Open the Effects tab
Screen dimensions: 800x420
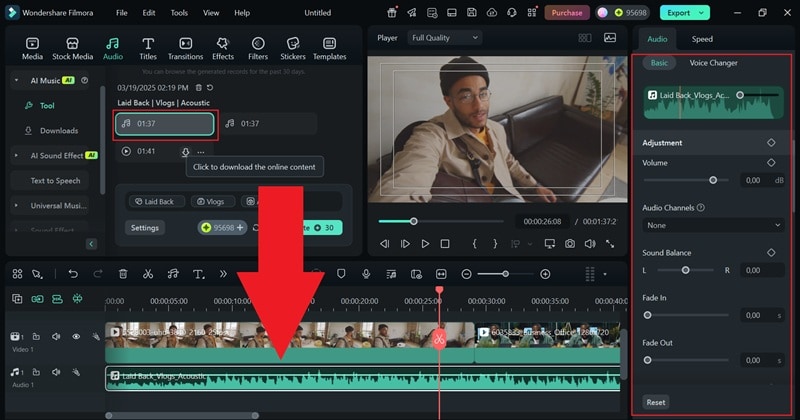pos(223,49)
